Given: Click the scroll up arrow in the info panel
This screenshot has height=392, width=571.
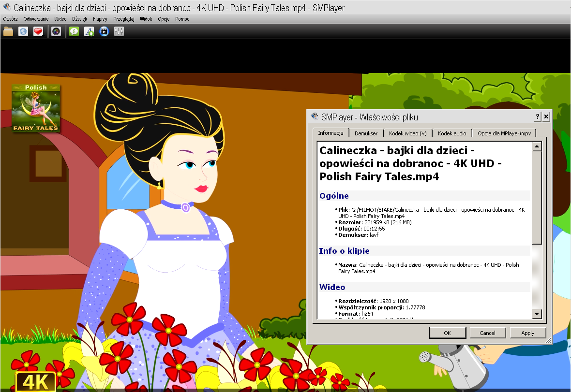Looking at the screenshot, I should pyautogui.click(x=537, y=146).
